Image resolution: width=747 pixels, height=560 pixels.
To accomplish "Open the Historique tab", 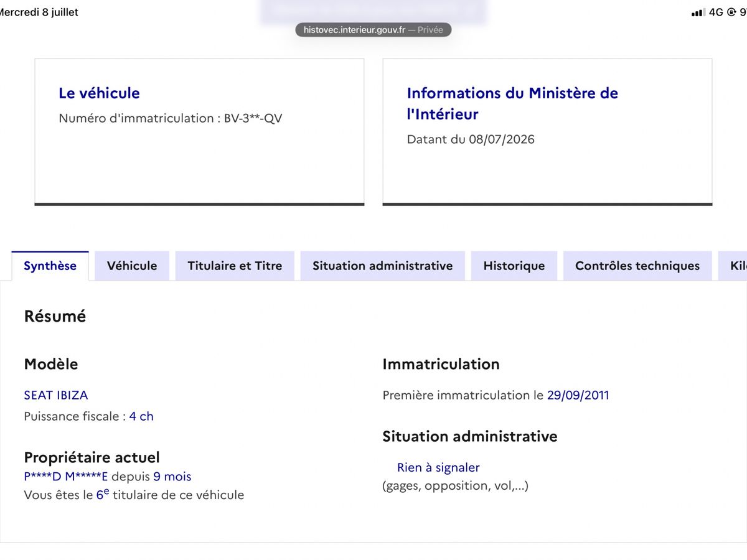I will coord(514,266).
